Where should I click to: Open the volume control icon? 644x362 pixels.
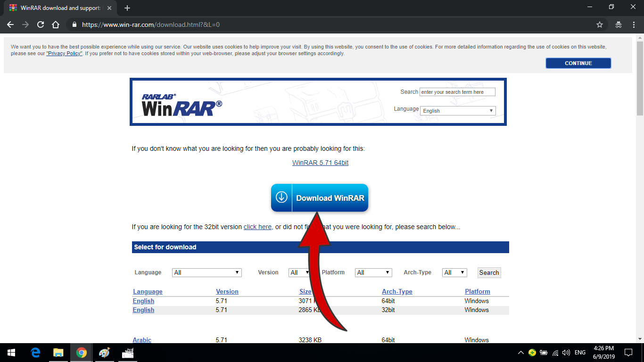pos(566,353)
